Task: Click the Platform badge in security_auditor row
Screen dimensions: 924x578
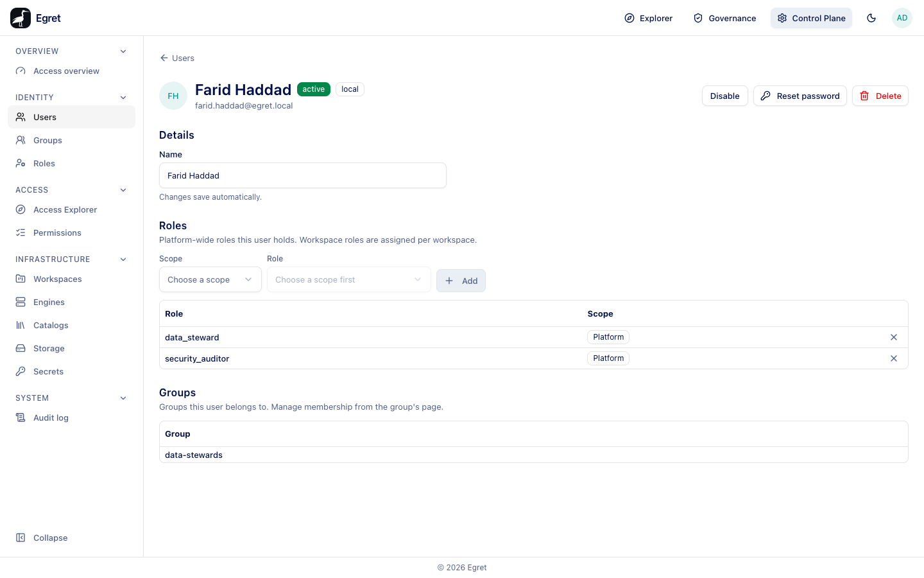Action: (608, 358)
